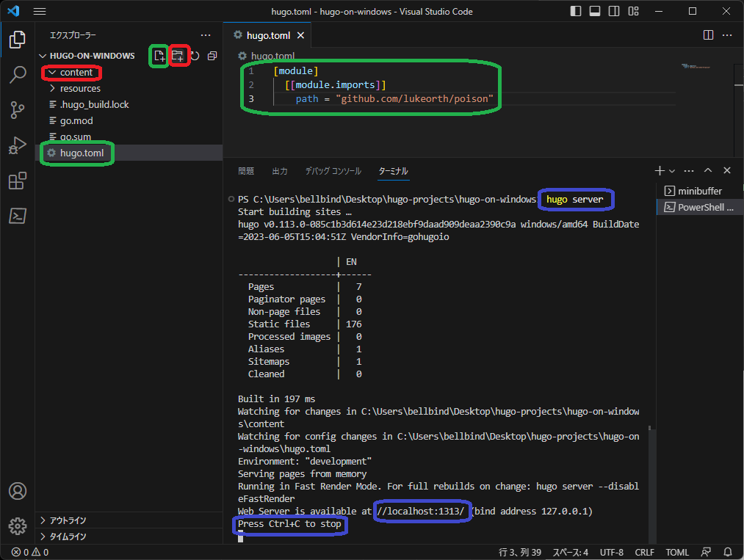
Task: Open customize layout icon
Action: coord(633,11)
